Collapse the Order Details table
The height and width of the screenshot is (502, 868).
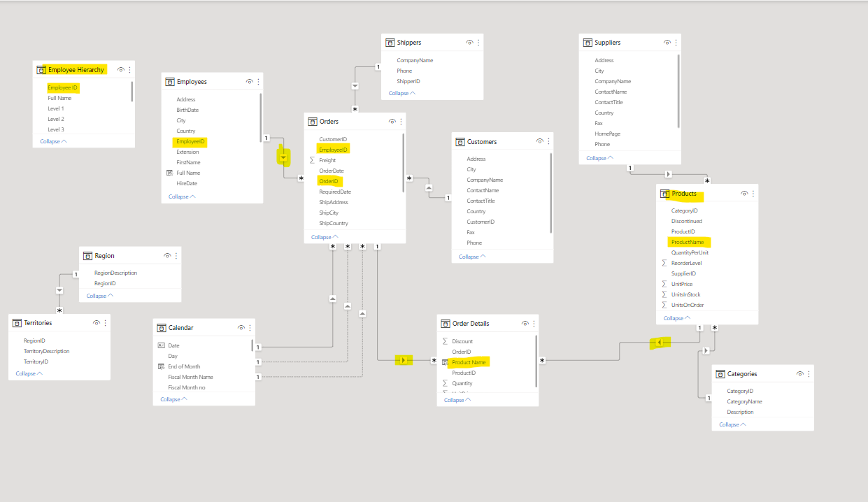pos(457,400)
